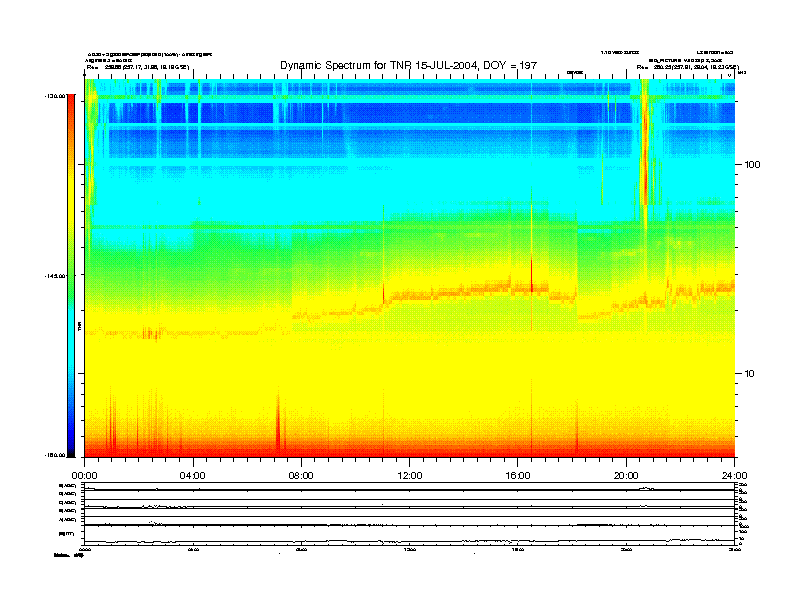The image size is (792, 612).
Task: Click the '-145.00' color scale label
Action: click(55, 276)
